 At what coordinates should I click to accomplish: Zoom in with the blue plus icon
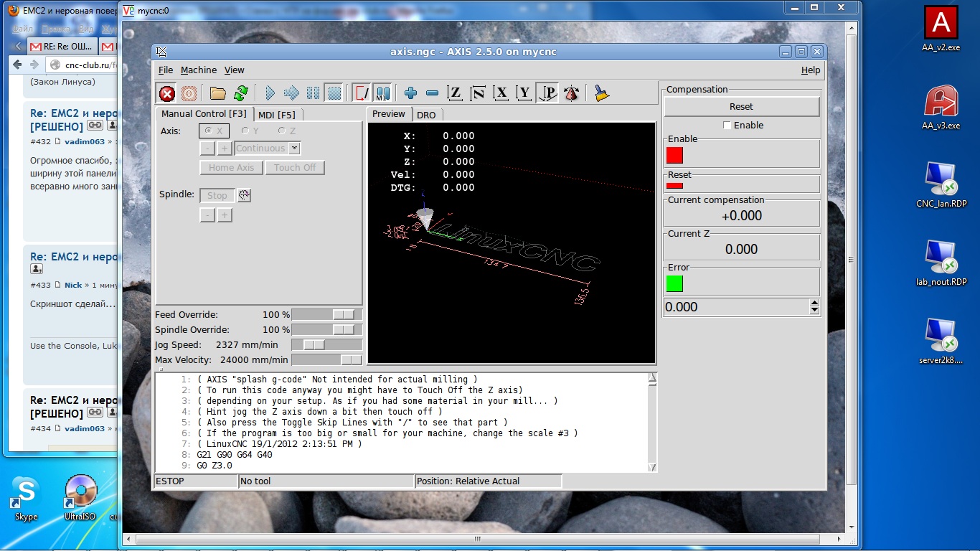(411, 93)
